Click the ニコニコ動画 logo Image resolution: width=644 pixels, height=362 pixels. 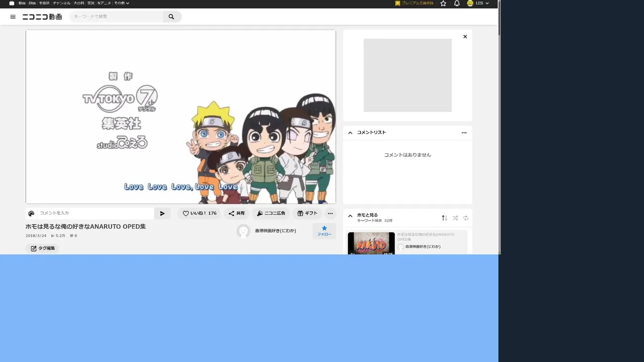[42, 17]
